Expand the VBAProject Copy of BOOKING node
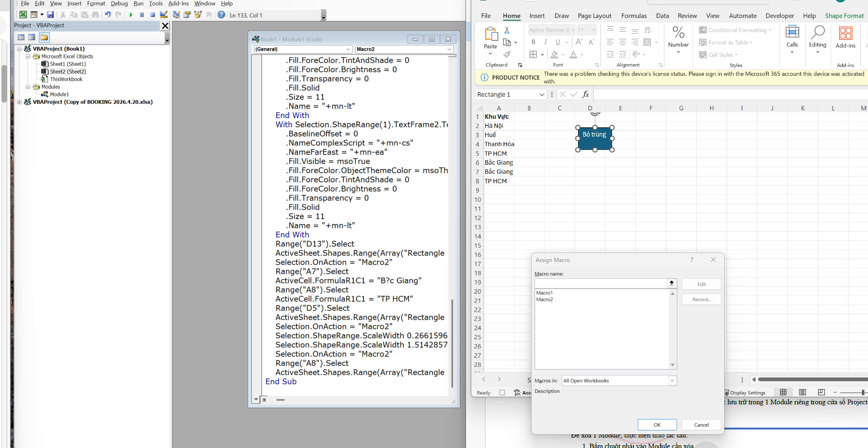 pyautogui.click(x=19, y=102)
